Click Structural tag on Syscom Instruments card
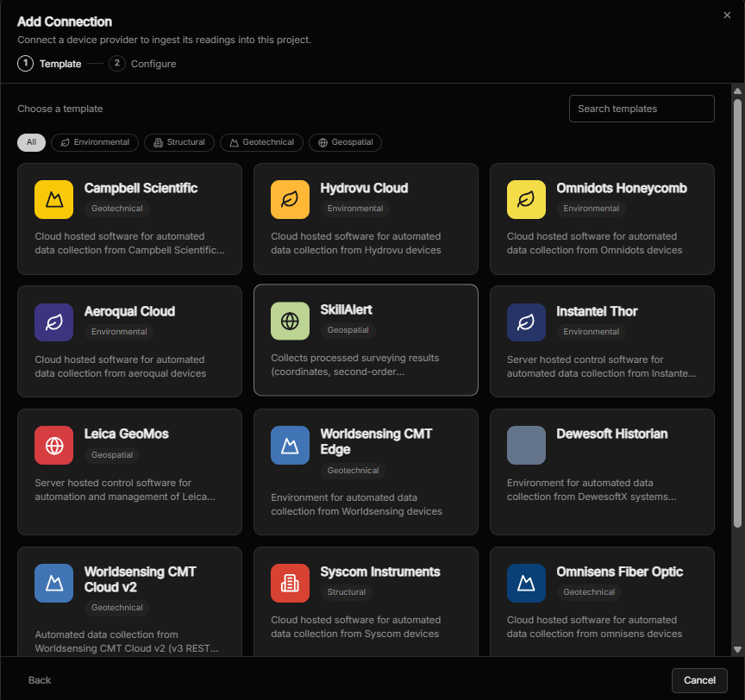745x700 pixels. pos(347,591)
